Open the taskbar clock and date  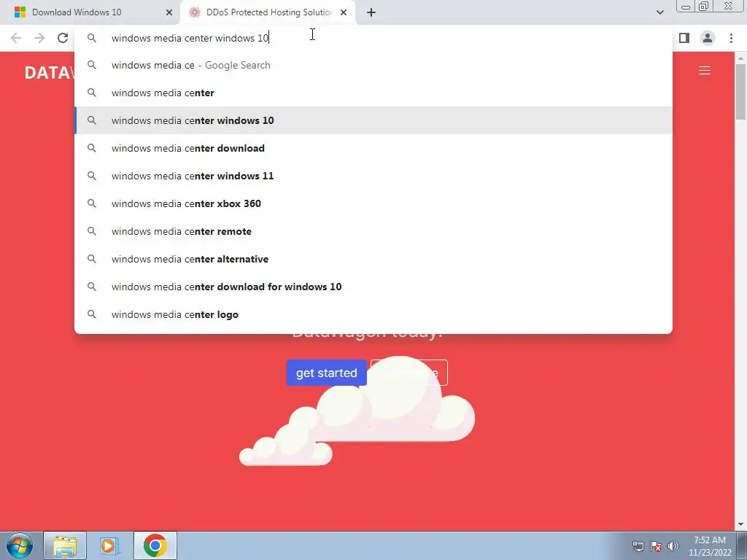[709, 546]
